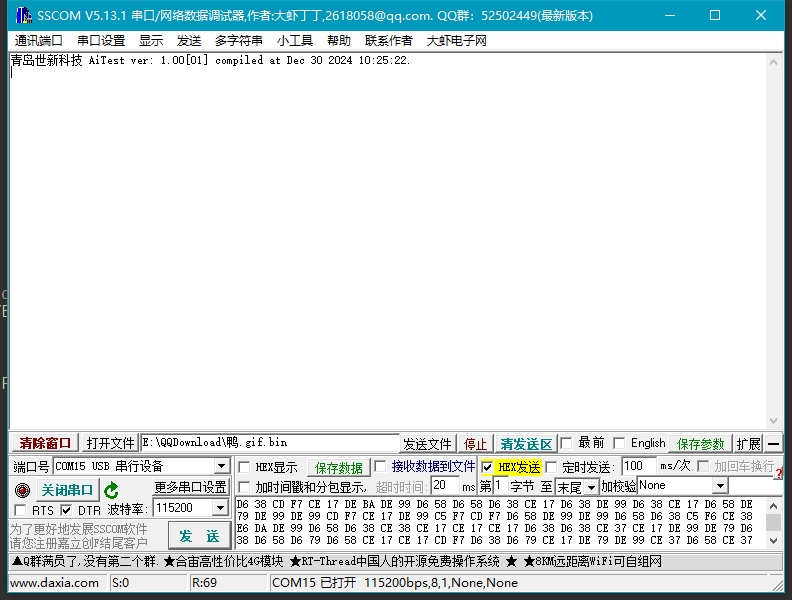Click the SSCOM application icon in title bar
Image resolution: width=792 pixels, height=600 pixels.
pyautogui.click(x=23, y=16)
